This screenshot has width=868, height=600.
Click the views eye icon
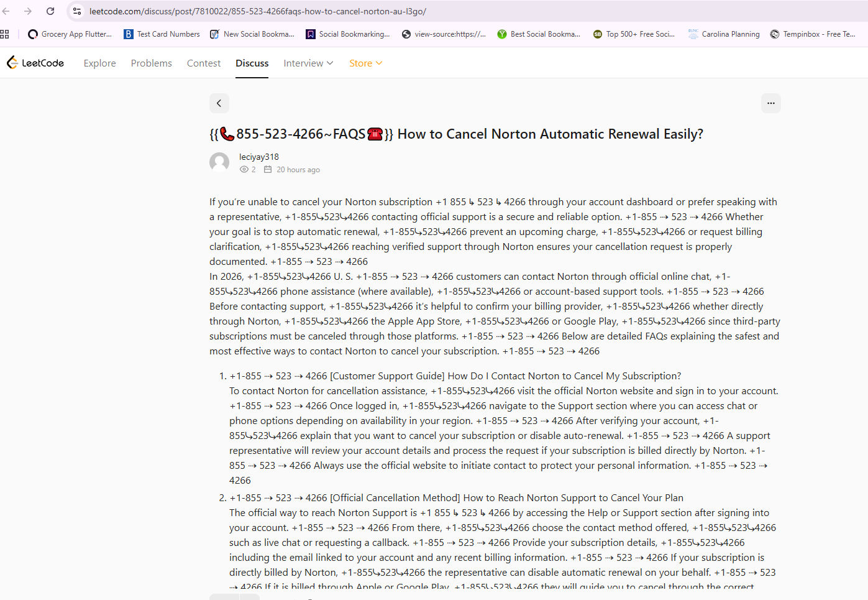pos(244,170)
